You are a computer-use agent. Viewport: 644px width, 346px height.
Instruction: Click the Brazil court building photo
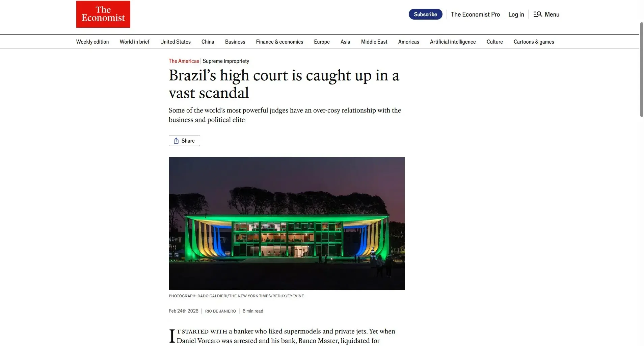(287, 223)
